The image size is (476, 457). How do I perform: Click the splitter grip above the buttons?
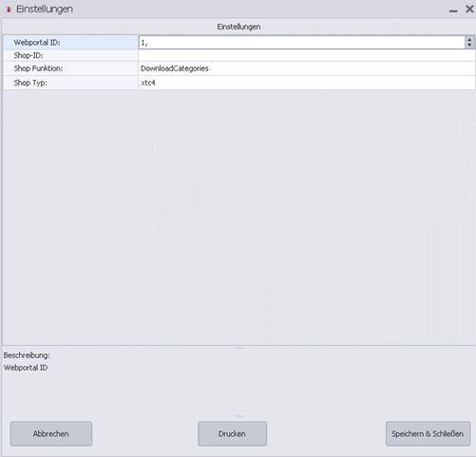pos(239,416)
